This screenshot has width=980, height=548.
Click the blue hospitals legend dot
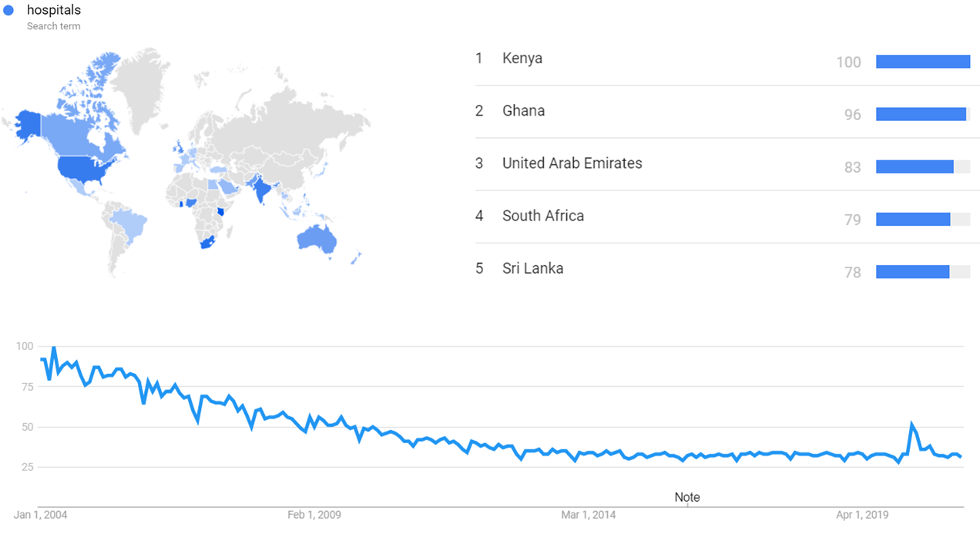click(9, 11)
